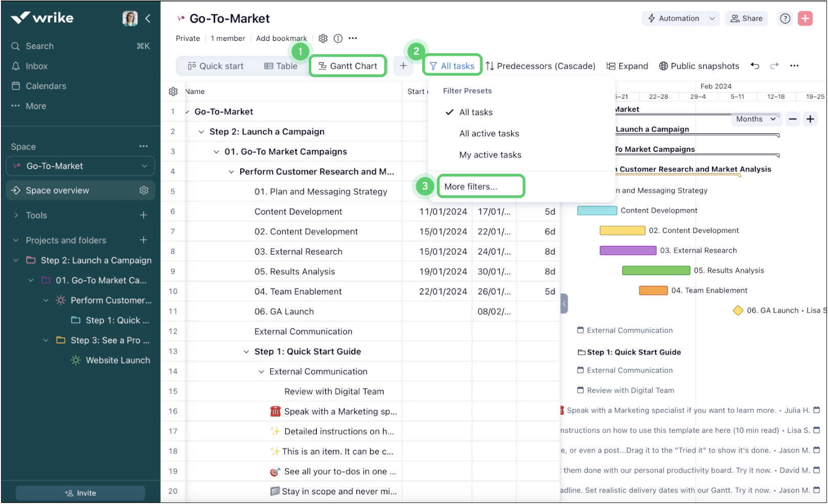Open the Months timescale dropdown
The image size is (828, 504).
(756, 119)
